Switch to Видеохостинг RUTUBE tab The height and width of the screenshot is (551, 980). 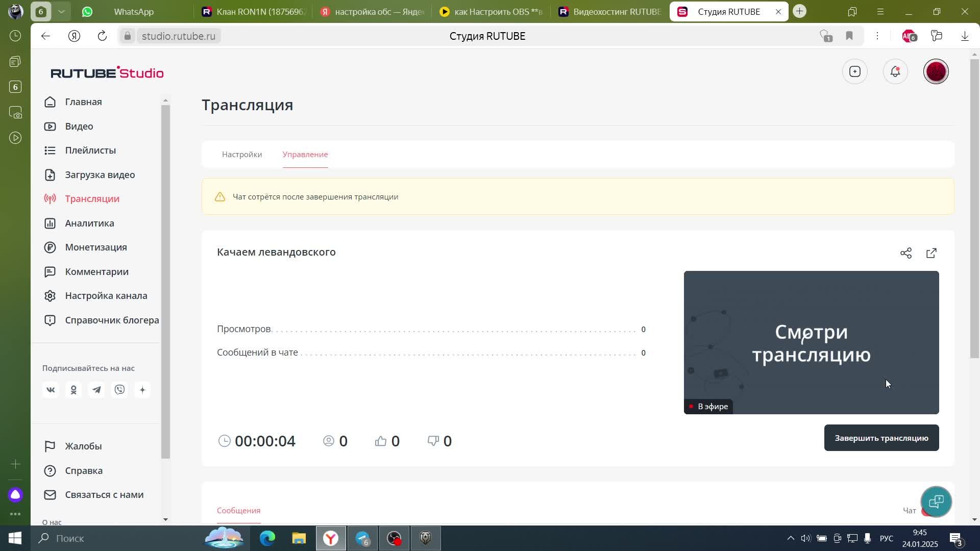(610, 12)
